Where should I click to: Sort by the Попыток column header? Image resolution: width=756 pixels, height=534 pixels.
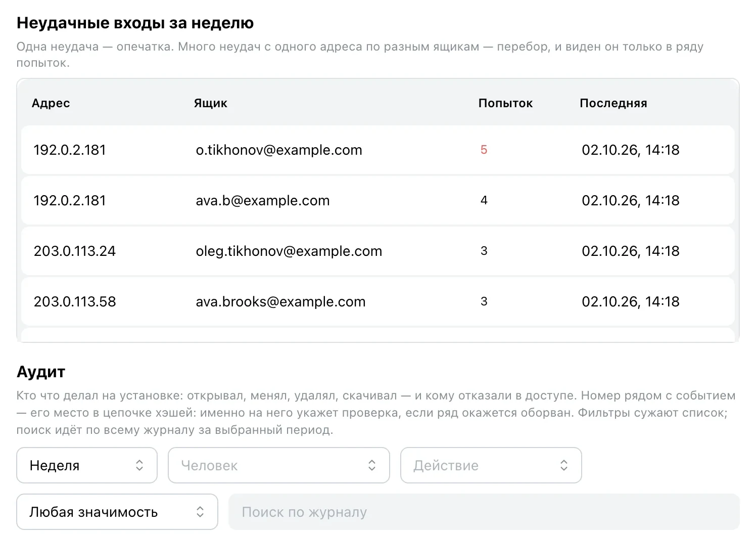pyautogui.click(x=505, y=103)
